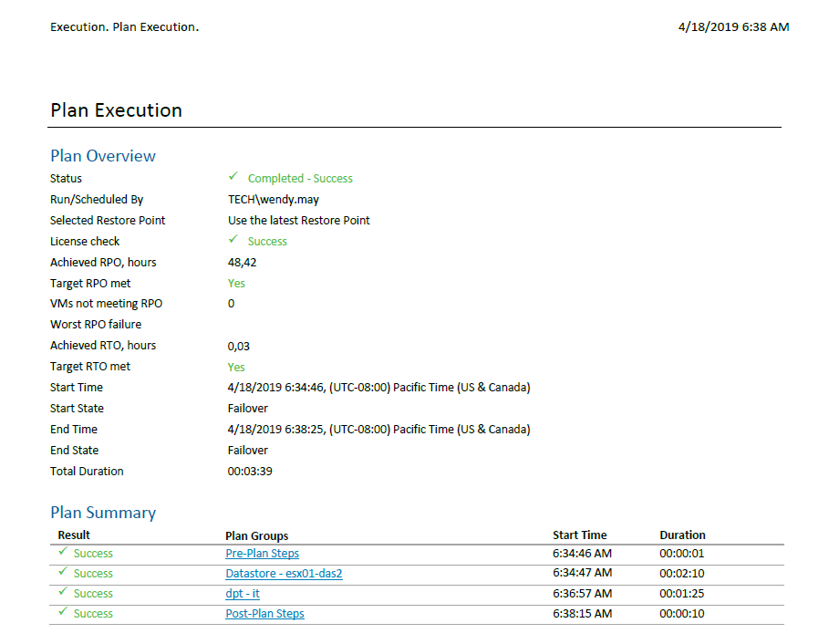Click the TECH\wendy.may user name
Image resolution: width=829 pixels, height=644 pixels.
pos(274,200)
